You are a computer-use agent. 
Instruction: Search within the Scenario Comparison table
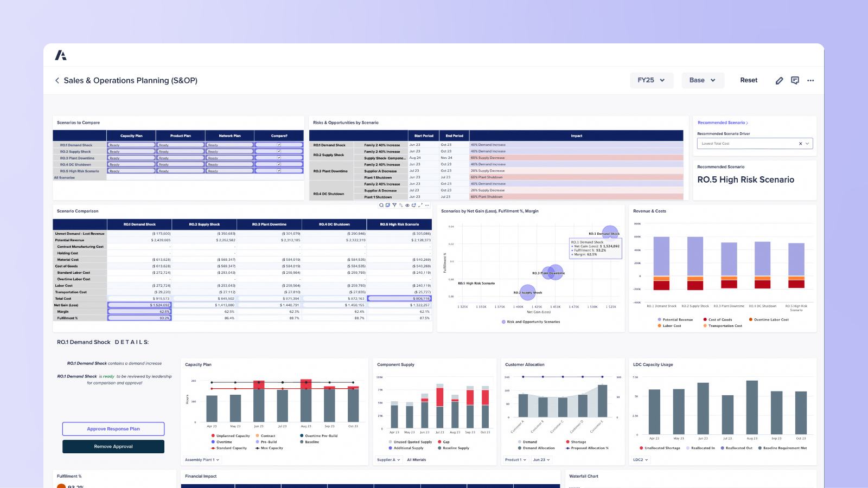pos(381,206)
